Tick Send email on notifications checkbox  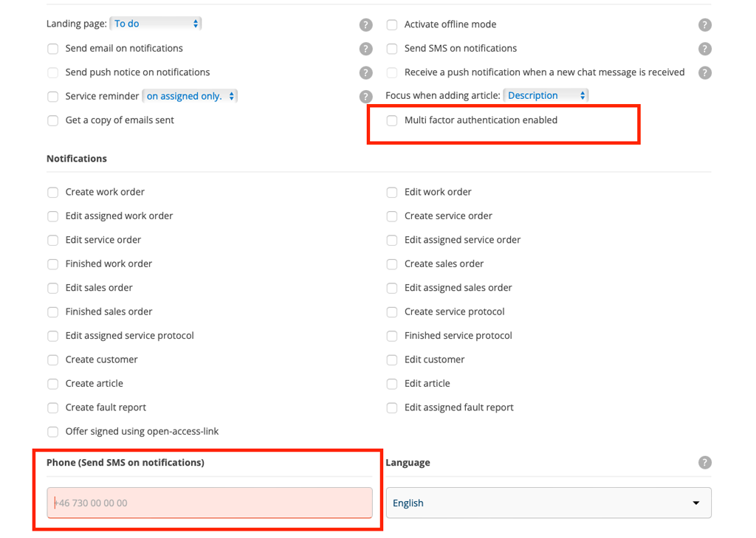pyautogui.click(x=53, y=49)
